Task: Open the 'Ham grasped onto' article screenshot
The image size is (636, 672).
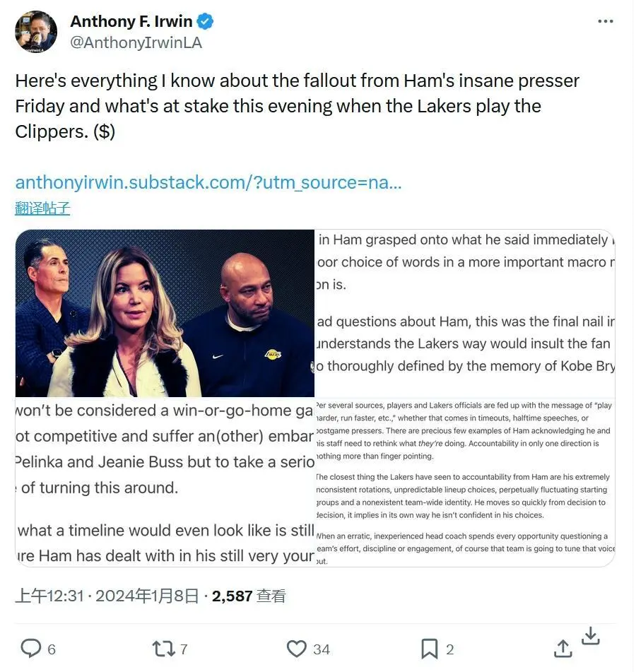Action: 466,313
